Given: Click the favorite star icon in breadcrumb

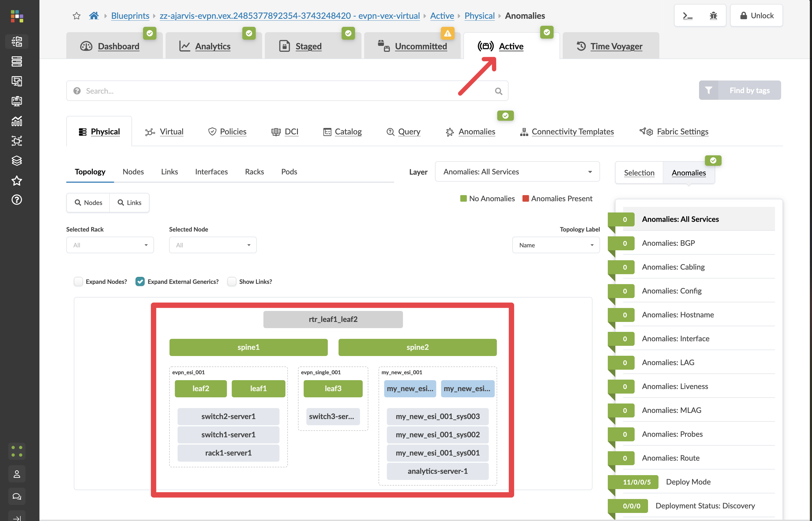Looking at the screenshot, I should 76,16.
